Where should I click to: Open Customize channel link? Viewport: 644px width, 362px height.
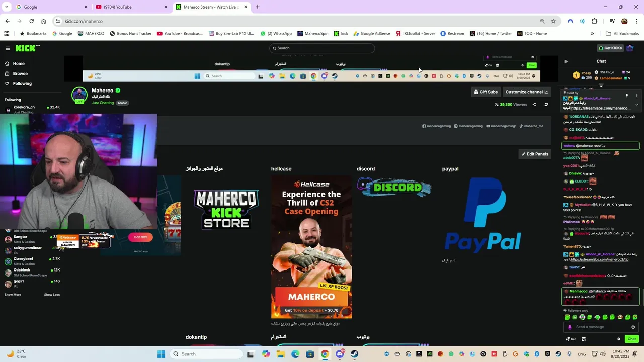(527, 92)
